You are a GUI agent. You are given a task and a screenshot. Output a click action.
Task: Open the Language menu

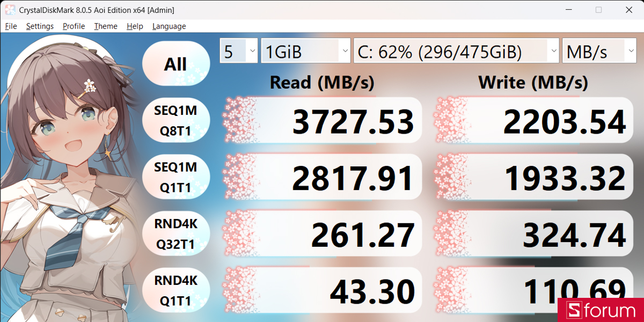pyautogui.click(x=169, y=26)
